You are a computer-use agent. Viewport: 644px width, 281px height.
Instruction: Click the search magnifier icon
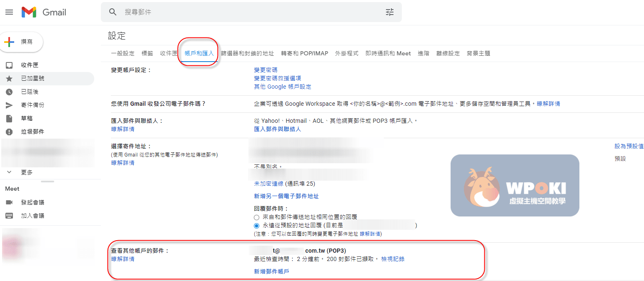[113, 12]
